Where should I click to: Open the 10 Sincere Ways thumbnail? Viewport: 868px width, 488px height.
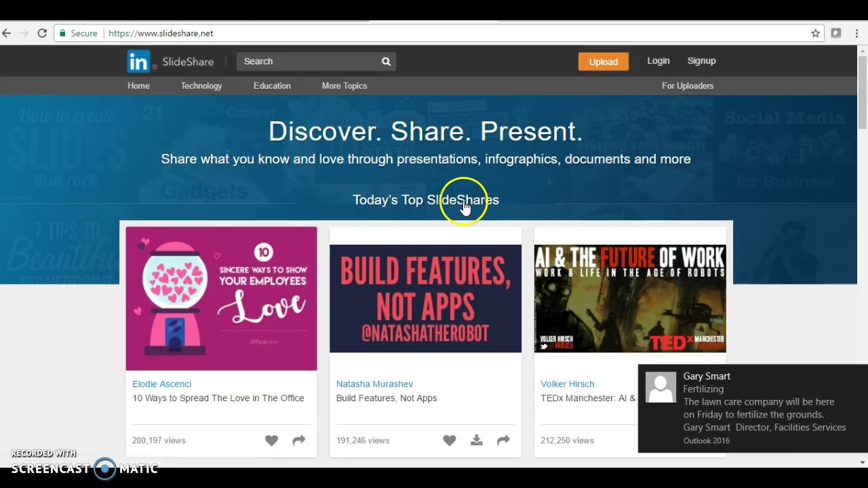pos(221,299)
